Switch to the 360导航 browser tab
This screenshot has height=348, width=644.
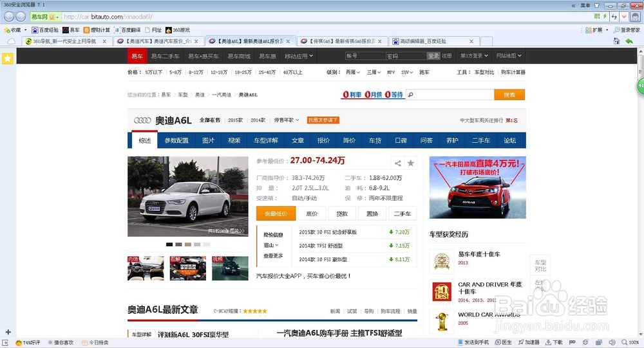pos(64,41)
